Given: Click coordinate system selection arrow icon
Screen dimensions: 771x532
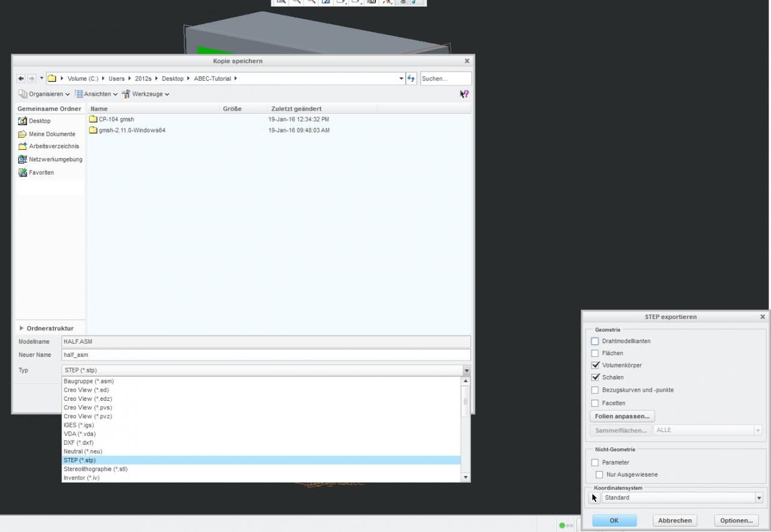Looking at the screenshot, I should pos(595,498).
